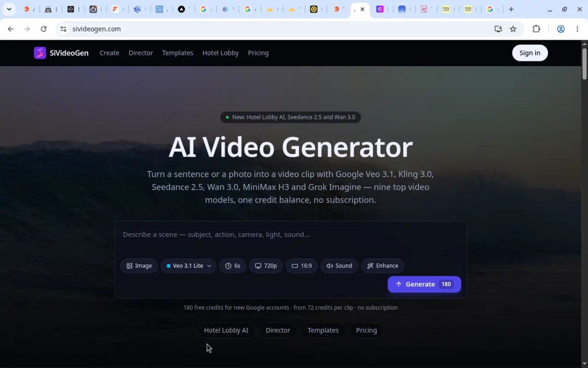Close the active tab with its X
The image size is (588, 368).
(x=363, y=9)
